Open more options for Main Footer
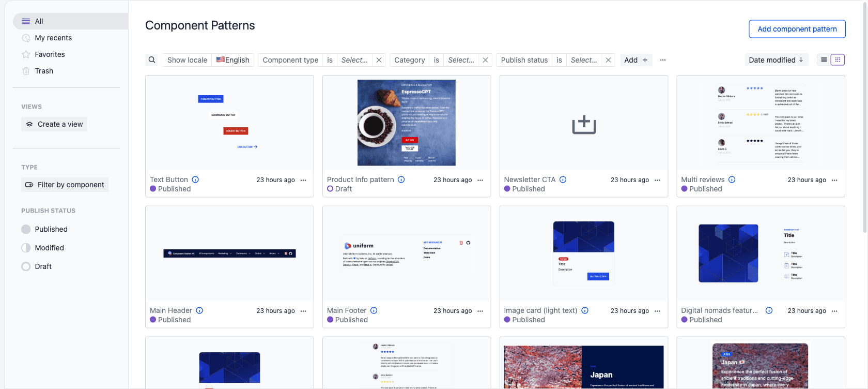Image resolution: width=868 pixels, height=389 pixels. coord(480,311)
